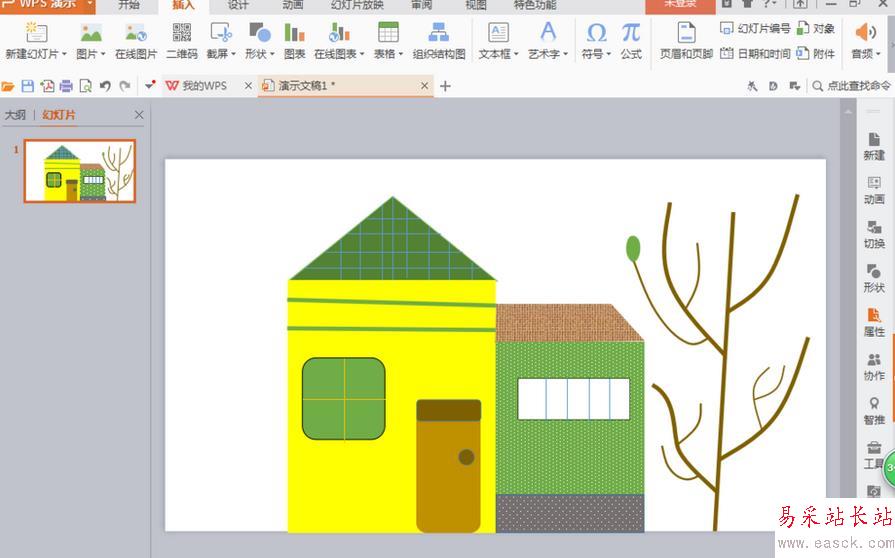Close the slide thumbnail pane
895x558 pixels.
coord(139,115)
